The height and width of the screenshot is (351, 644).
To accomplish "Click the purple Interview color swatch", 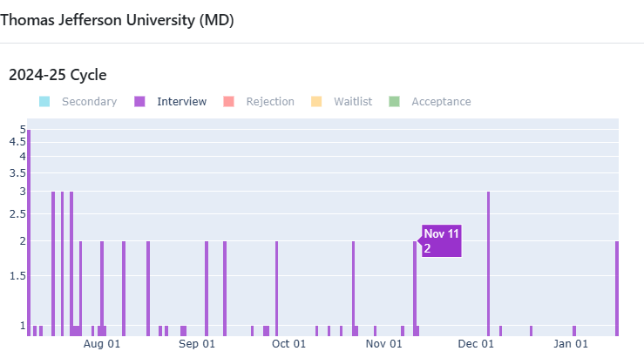I will [139, 101].
